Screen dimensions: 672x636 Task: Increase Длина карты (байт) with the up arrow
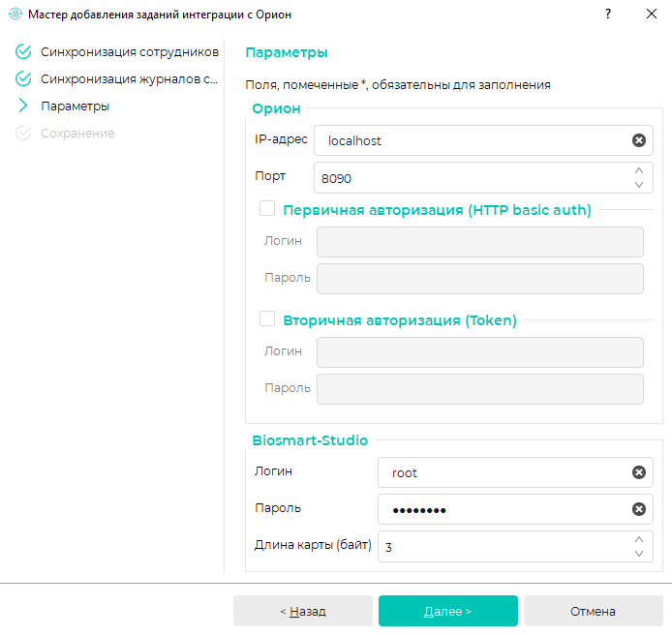point(638,539)
